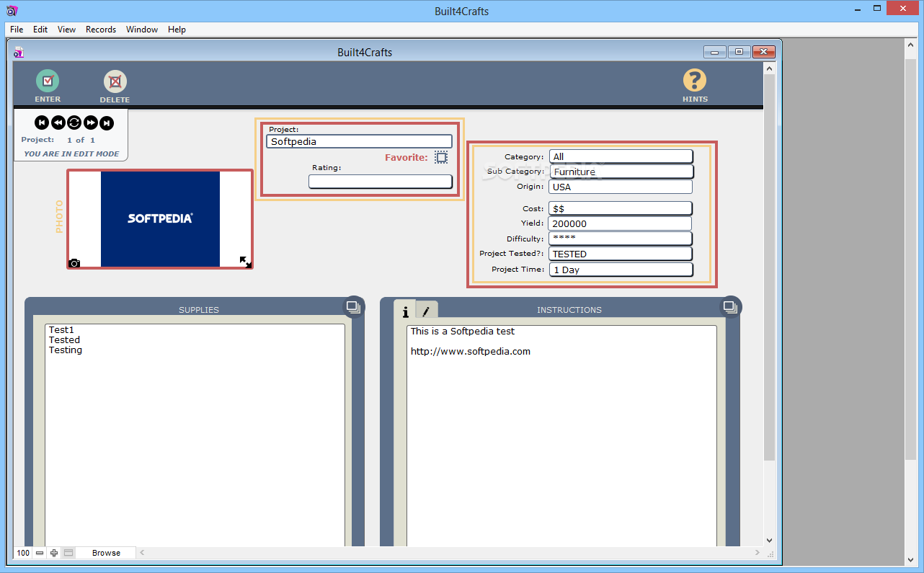Click the horizontal scroll right arrow

pyautogui.click(x=757, y=553)
